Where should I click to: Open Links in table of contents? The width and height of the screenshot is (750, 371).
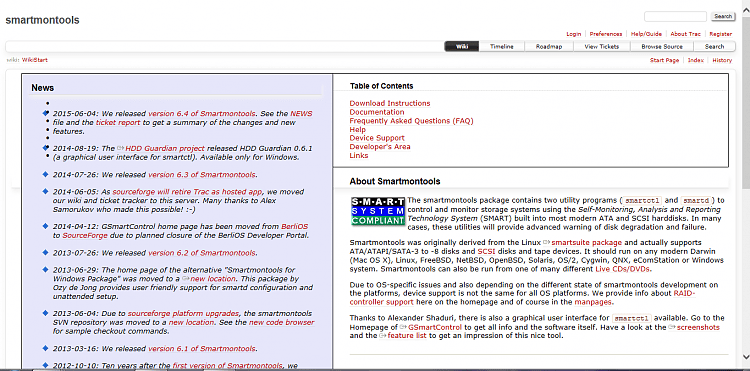[x=359, y=155]
